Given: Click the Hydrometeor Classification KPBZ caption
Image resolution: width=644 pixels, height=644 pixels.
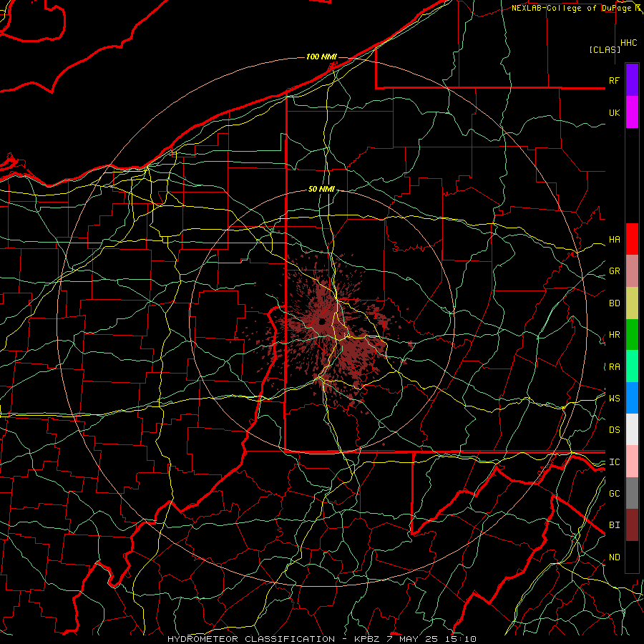Looking at the screenshot, I should click(321, 639).
